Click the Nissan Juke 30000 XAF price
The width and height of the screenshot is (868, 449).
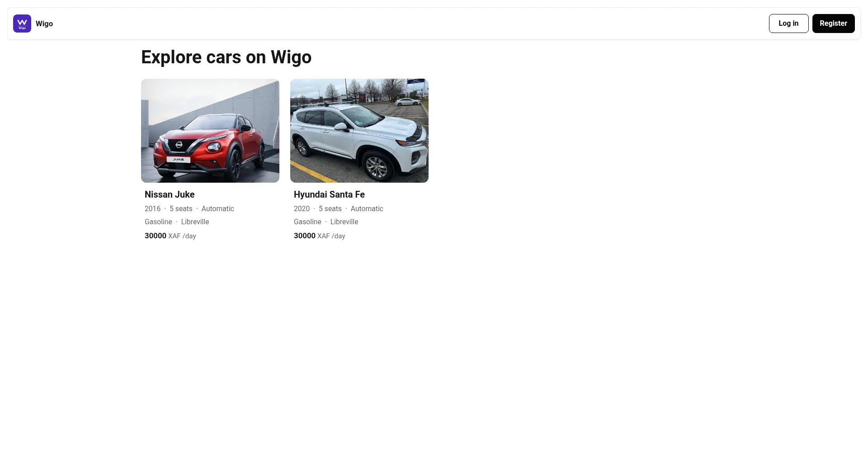170,236
